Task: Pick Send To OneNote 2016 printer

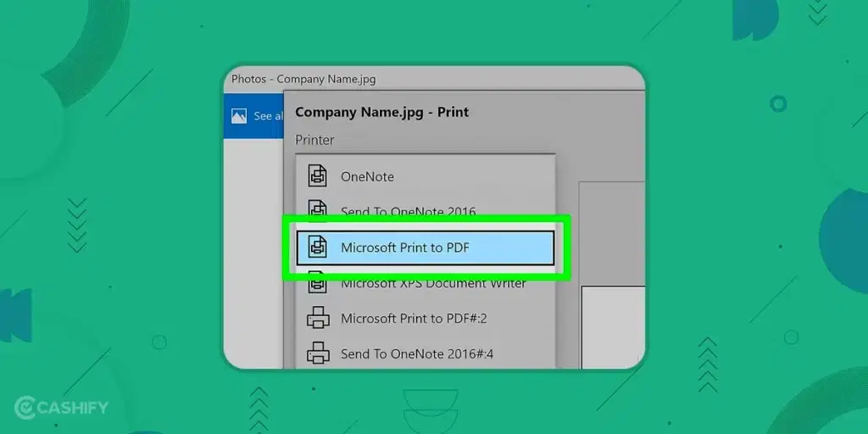Action: pos(426,210)
